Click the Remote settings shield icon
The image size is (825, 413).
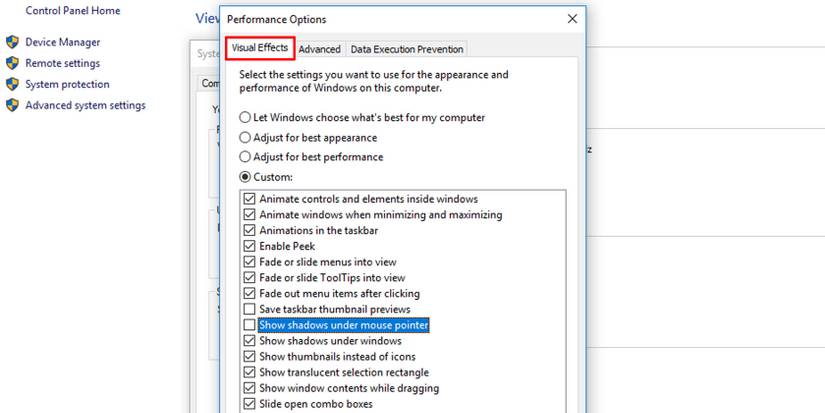tap(12, 63)
